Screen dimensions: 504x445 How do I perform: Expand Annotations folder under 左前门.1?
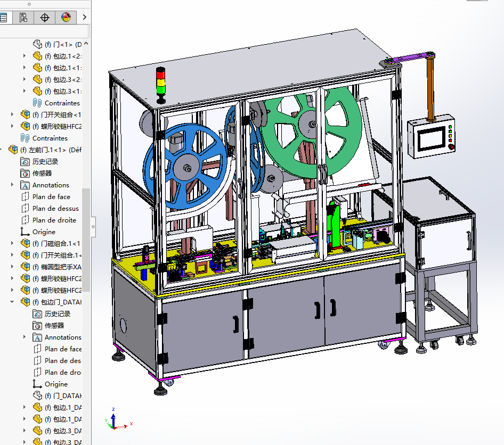pyautogui.click(x=13, y=185)
